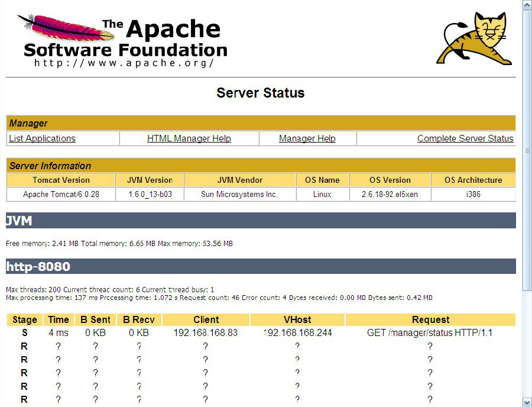Image resolution: width=532 pixels, height=407 pixels.
Task: View Complete Server Status link
Action: 466,138
